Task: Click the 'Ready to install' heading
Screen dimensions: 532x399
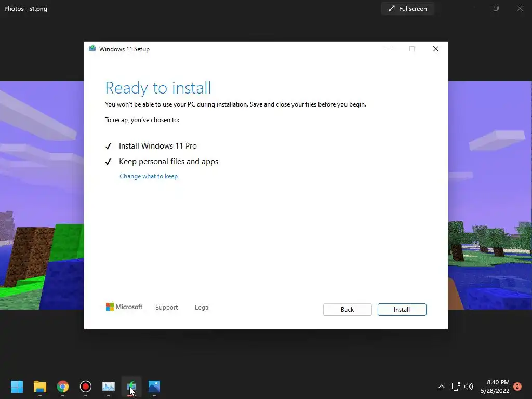Action: (158, 88)
